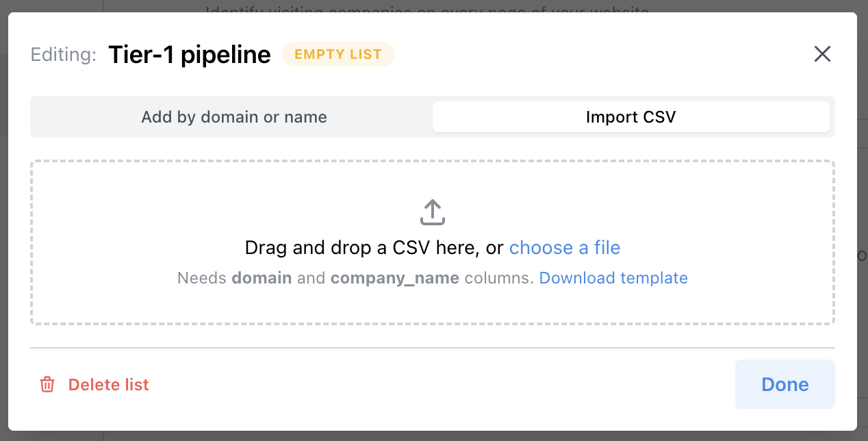Screen dimensions: 868x441
Task: Switch to the Add by domain or name tab
Action: (x=233, y=116)
